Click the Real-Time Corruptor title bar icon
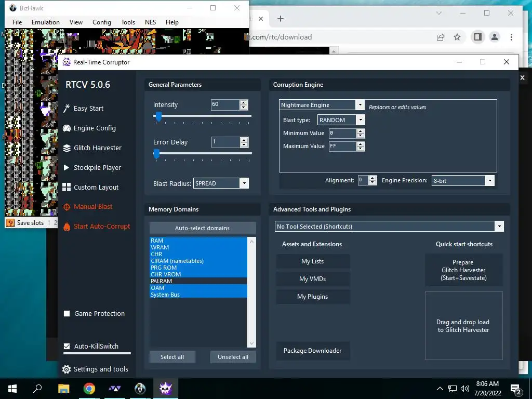 click(67, 62)
